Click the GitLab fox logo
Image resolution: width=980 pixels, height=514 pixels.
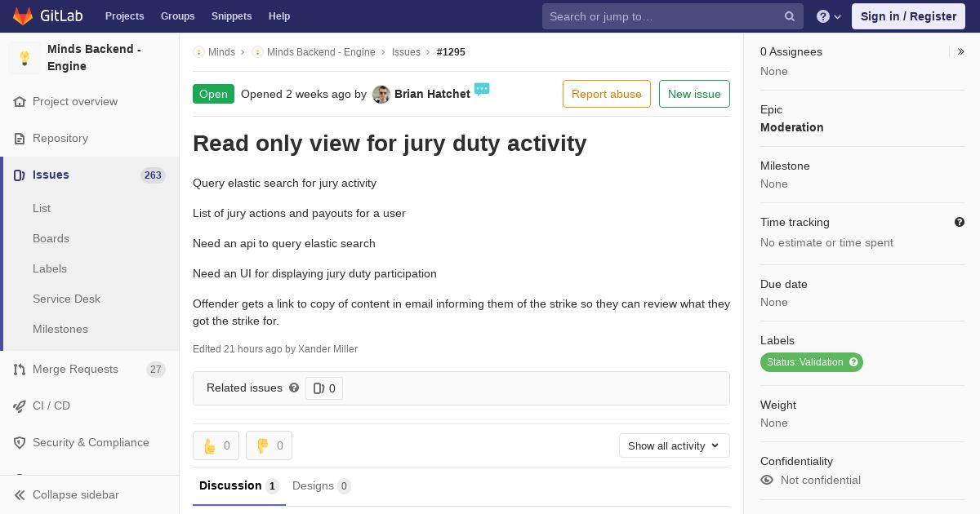click(x=23, y=16)
